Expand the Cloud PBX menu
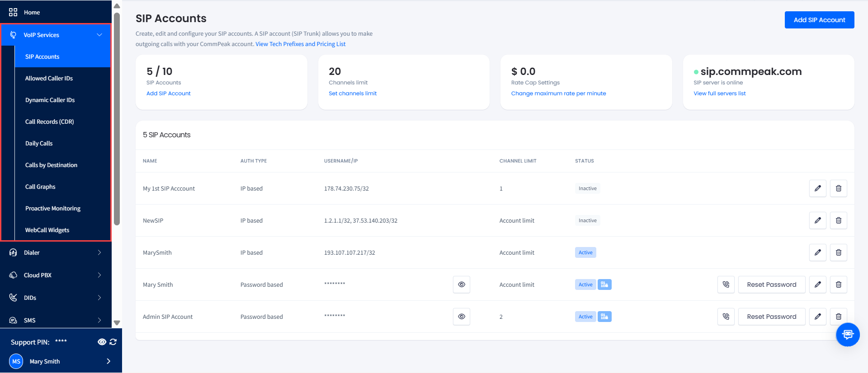Screen dimensions: 868x373 [x=99, y=275]
